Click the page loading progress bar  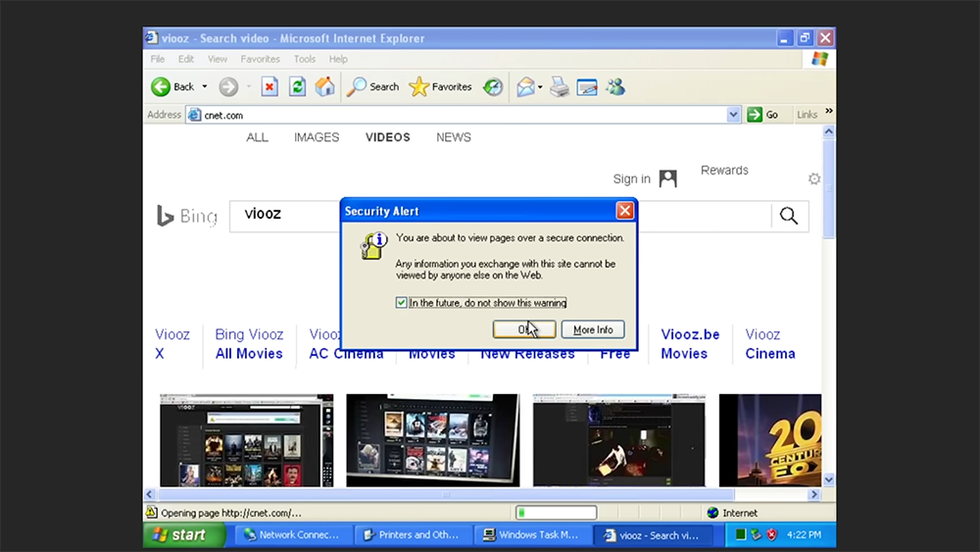click(556, 513)
